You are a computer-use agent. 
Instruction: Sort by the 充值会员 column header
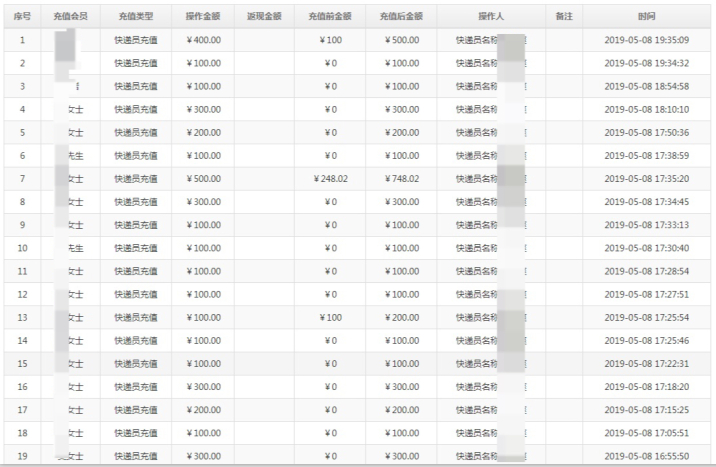(69, 17)
